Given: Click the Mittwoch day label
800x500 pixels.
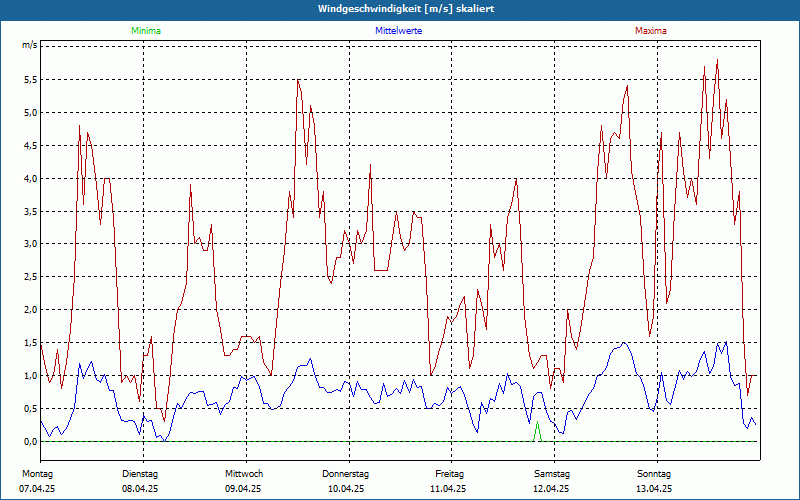Looking at the screenshot, I should click(244, 474).
